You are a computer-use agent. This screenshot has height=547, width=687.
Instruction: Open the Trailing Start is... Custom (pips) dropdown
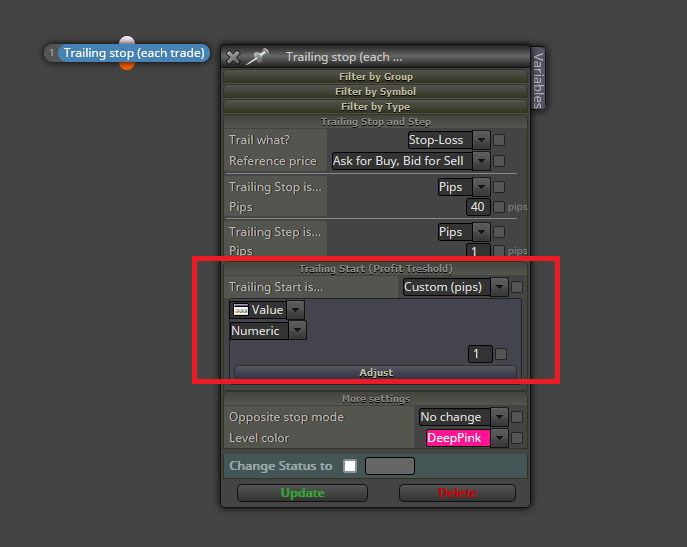click(x=455, y=287)
